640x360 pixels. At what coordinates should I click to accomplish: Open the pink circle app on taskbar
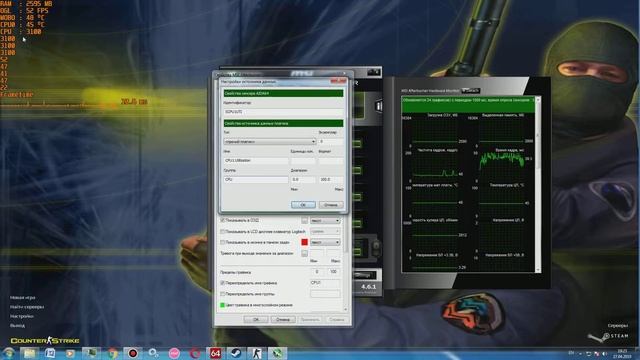pos(174,353)
